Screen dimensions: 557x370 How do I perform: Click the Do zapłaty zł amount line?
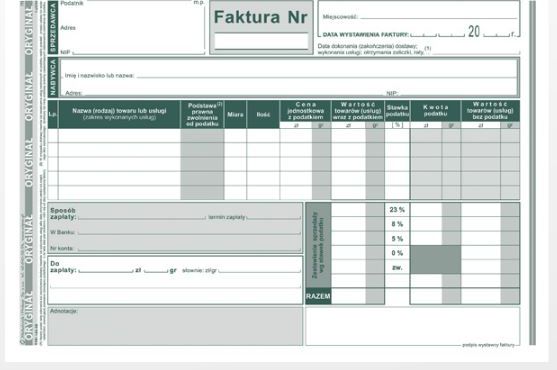click(106, 270)
